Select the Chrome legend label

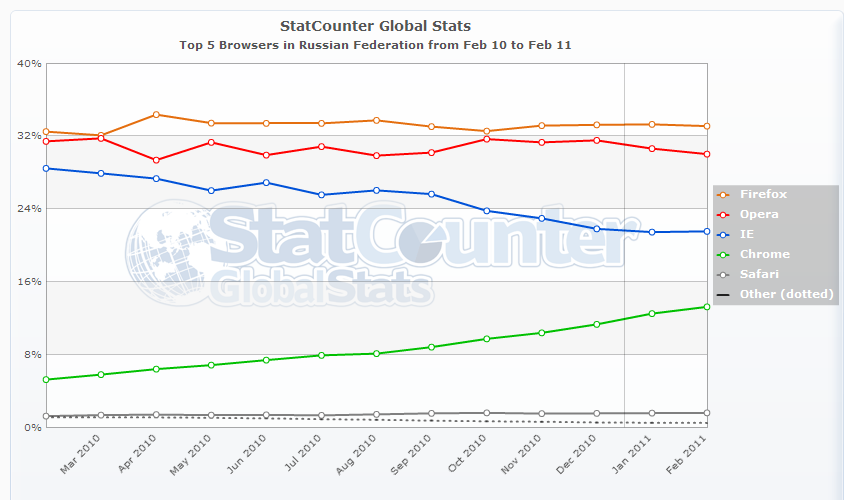click(765, 254)
